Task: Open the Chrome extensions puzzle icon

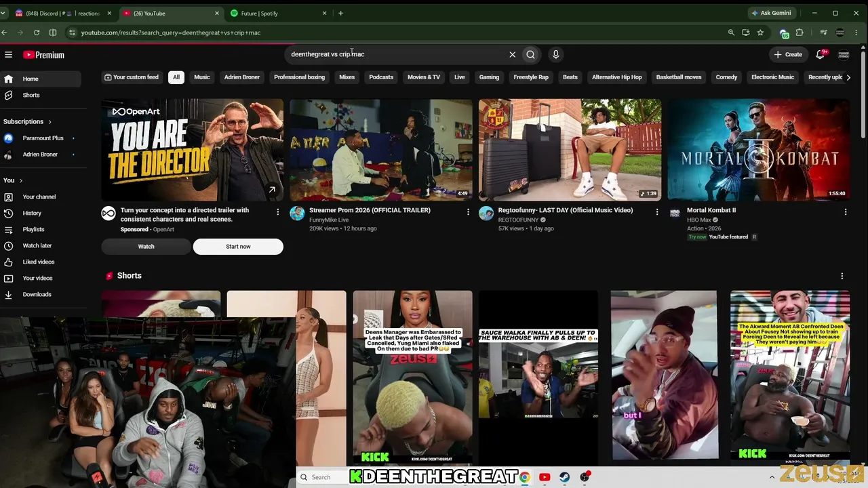Action: tap(800, 33)
